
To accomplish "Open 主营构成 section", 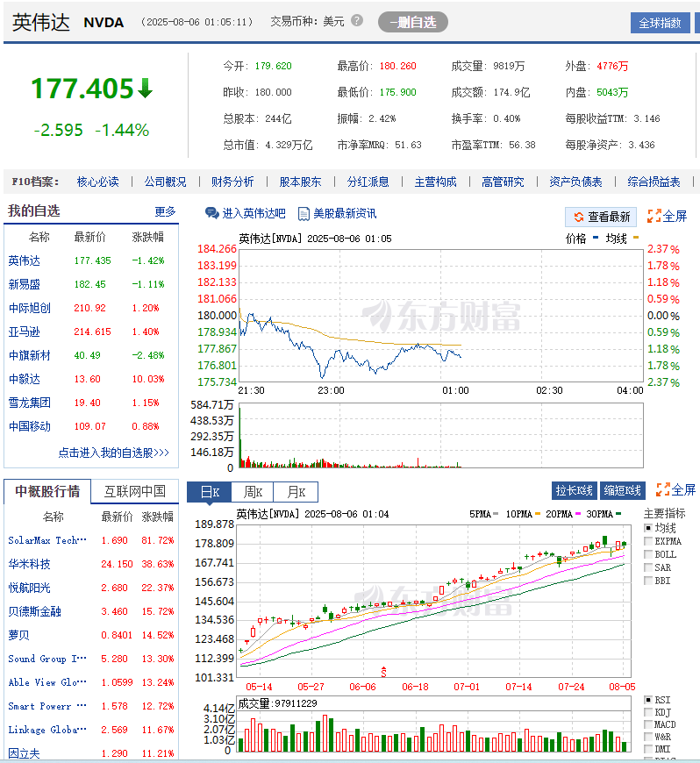I will click(x=436, y=182).
